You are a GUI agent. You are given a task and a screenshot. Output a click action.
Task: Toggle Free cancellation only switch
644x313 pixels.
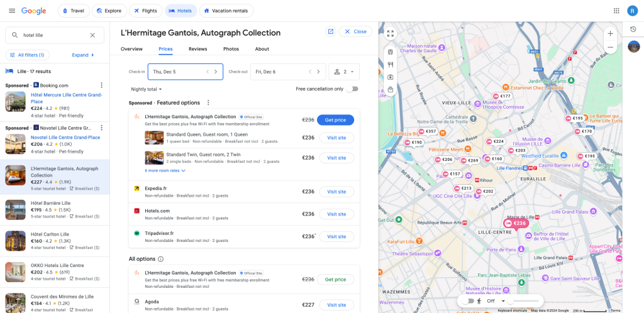coord(352,89)
